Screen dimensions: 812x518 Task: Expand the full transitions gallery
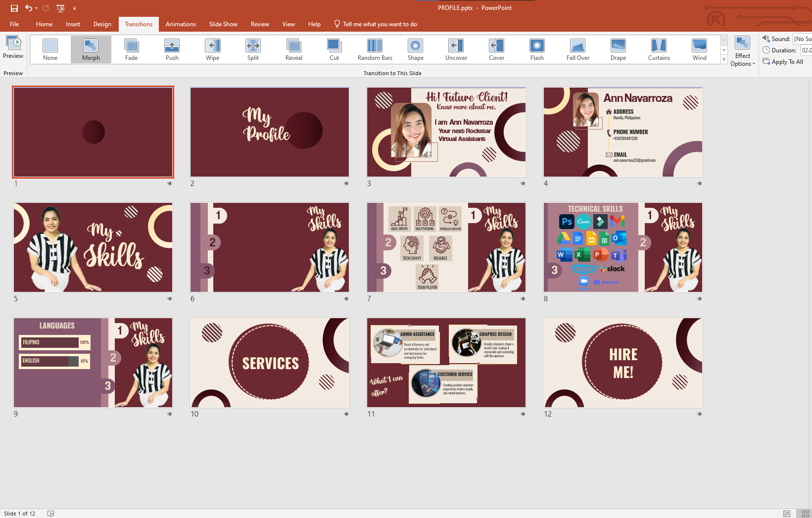[724, 59]
